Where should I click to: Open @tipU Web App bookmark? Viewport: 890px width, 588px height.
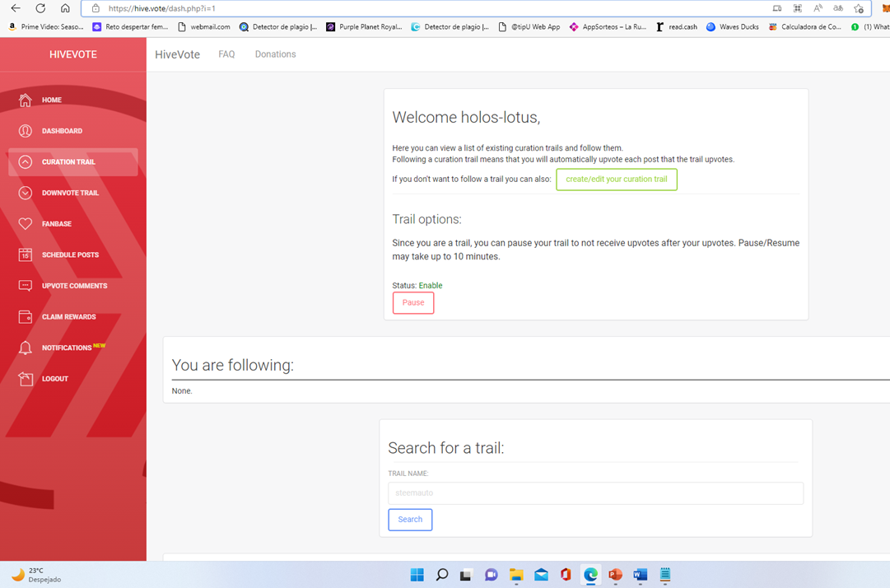click(529, 26)
